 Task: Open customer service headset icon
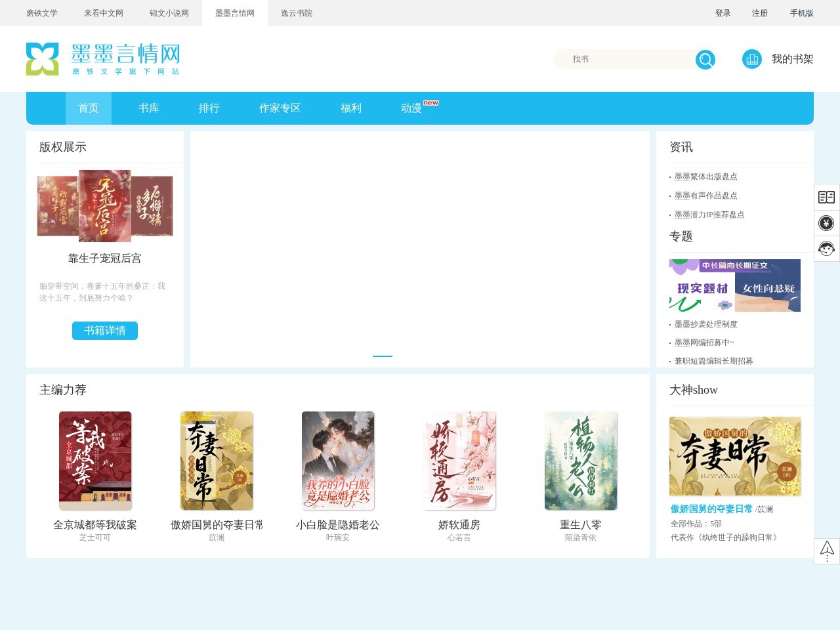[826, 249]
